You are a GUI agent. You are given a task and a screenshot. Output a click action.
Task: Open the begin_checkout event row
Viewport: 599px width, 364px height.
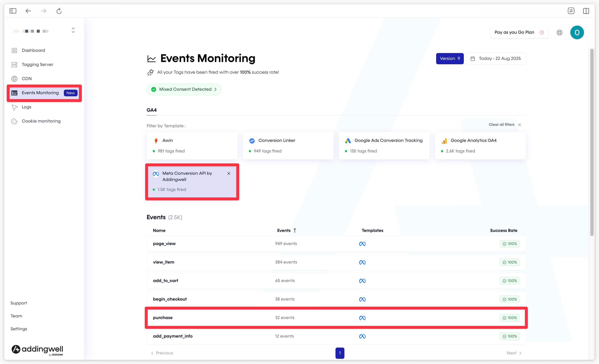336,299
